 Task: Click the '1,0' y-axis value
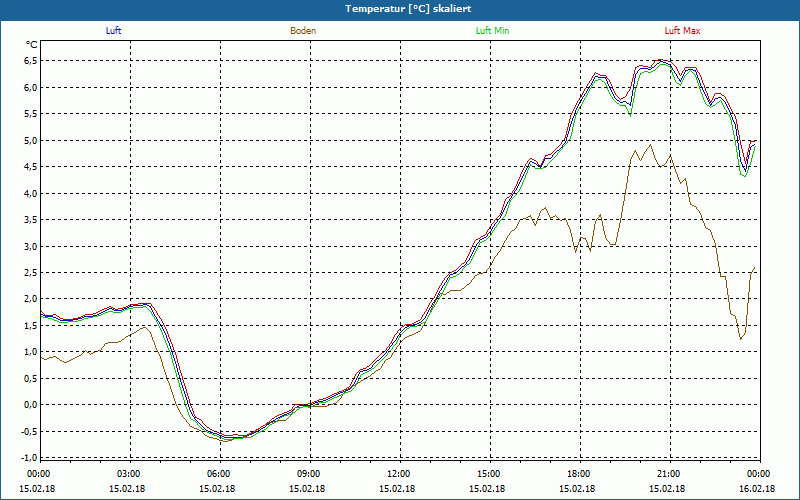click(31, 352)
